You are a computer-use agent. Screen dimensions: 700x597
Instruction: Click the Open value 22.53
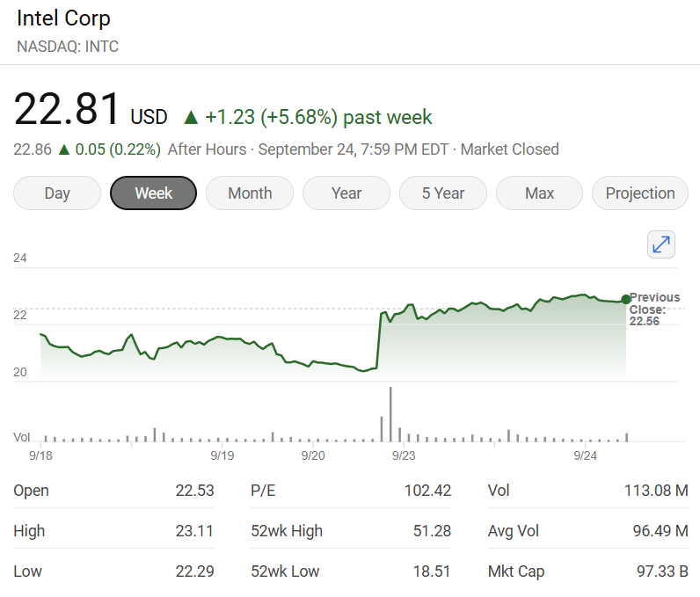click(x=194, y=491)
